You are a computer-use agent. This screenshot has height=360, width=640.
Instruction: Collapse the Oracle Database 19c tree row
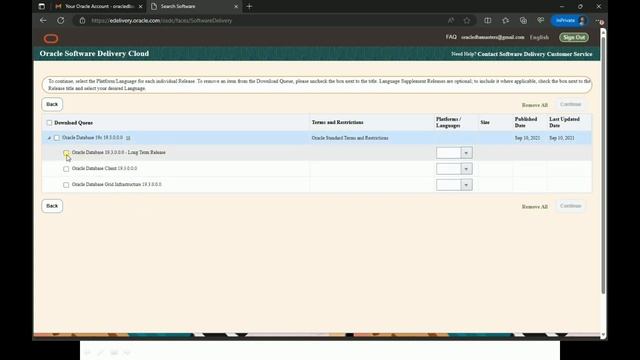coord(49,138)
